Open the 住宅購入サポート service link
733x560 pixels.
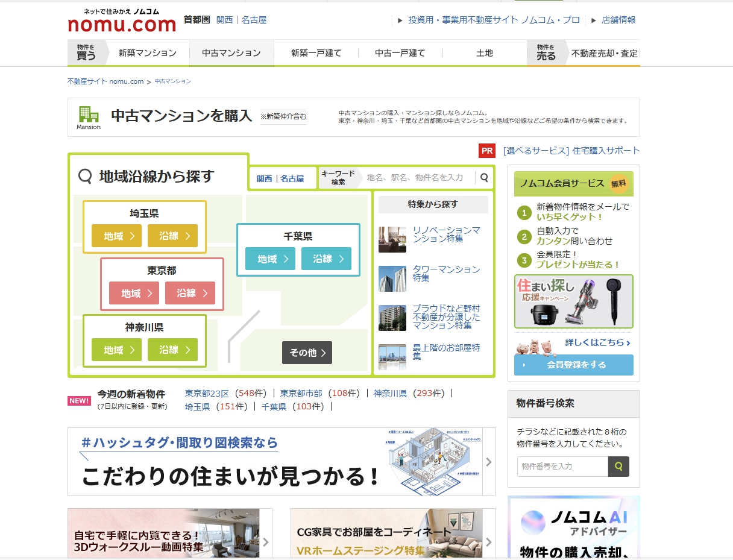click(571, 151)
